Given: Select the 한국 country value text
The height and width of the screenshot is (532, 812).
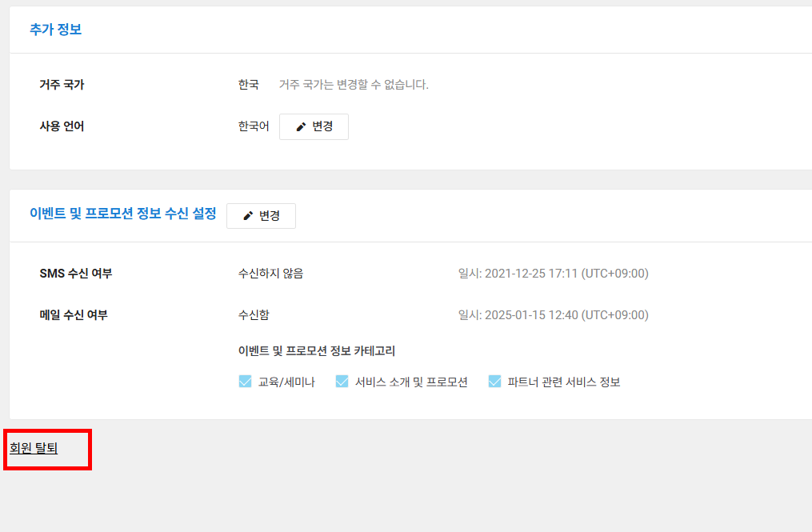Looking at the screenshot, I should (249, 84).
